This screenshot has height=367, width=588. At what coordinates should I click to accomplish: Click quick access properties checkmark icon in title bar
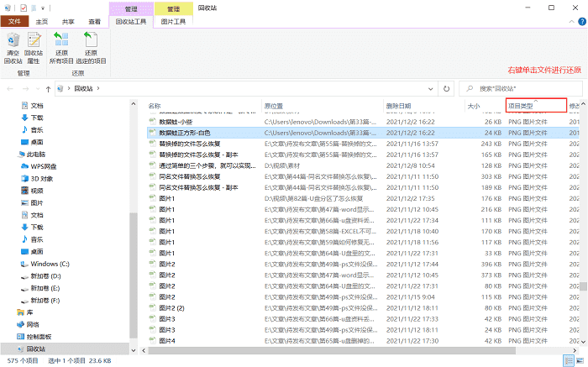[x=24, y=8]
